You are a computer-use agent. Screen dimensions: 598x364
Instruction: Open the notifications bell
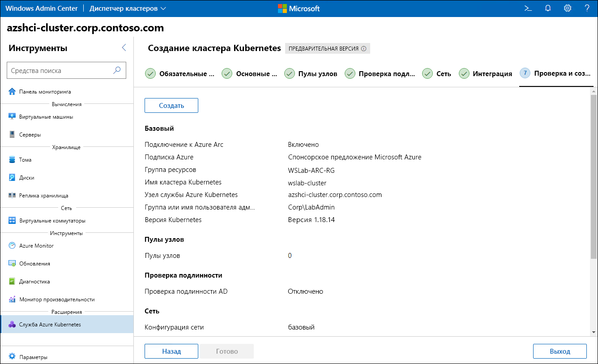548,8
